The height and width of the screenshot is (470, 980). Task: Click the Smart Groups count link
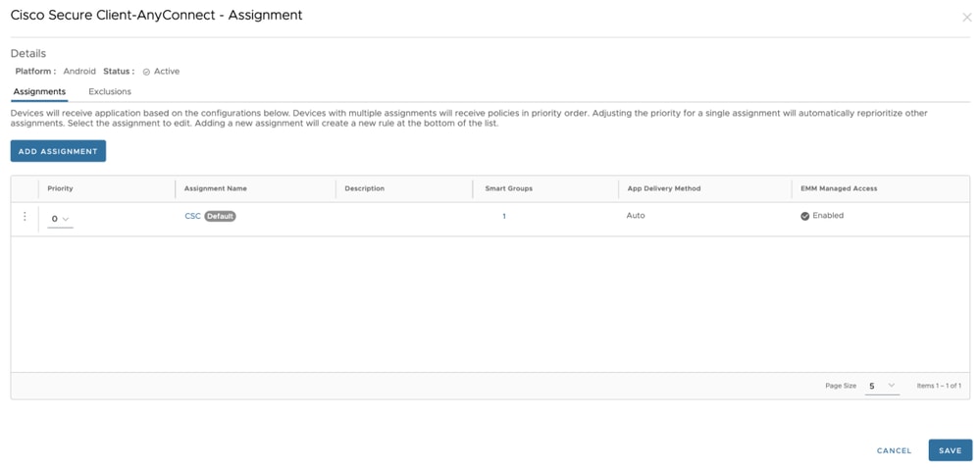[x=504, y=216]
